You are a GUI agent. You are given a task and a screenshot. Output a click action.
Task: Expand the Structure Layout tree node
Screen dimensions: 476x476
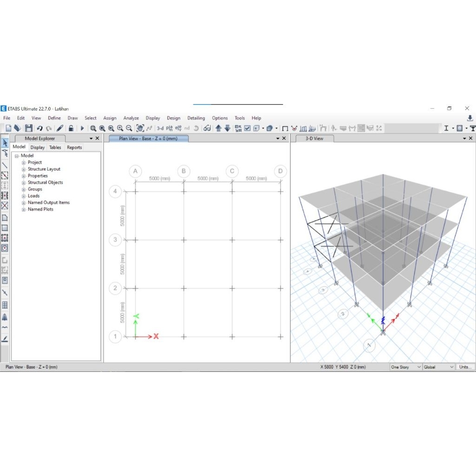tap(24, 169)
